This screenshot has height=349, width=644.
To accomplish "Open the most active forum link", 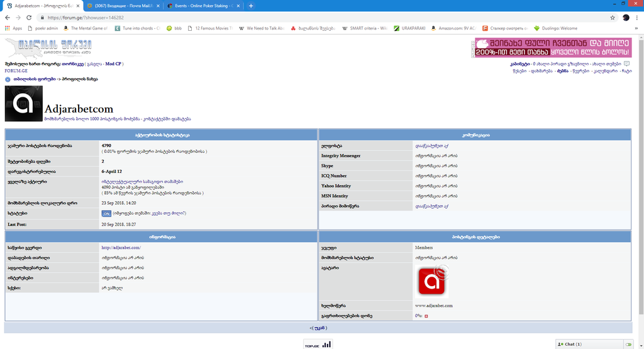I will (142, 182).
